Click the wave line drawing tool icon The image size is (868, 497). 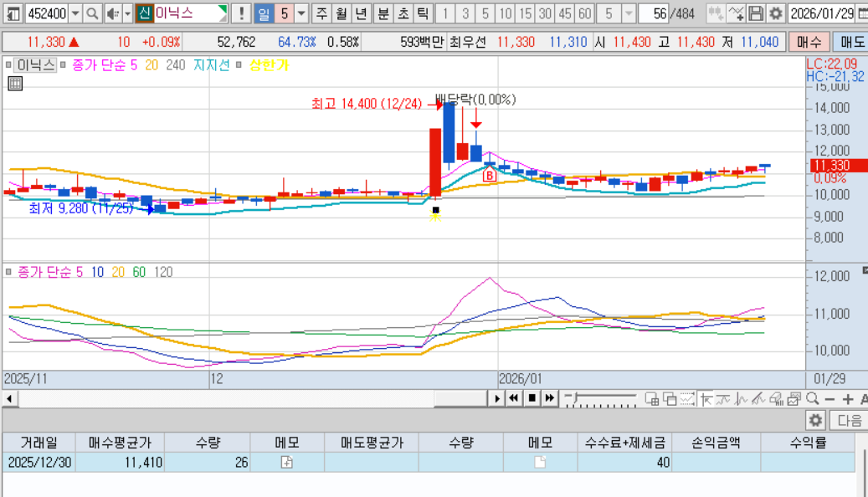pos(723,399)
